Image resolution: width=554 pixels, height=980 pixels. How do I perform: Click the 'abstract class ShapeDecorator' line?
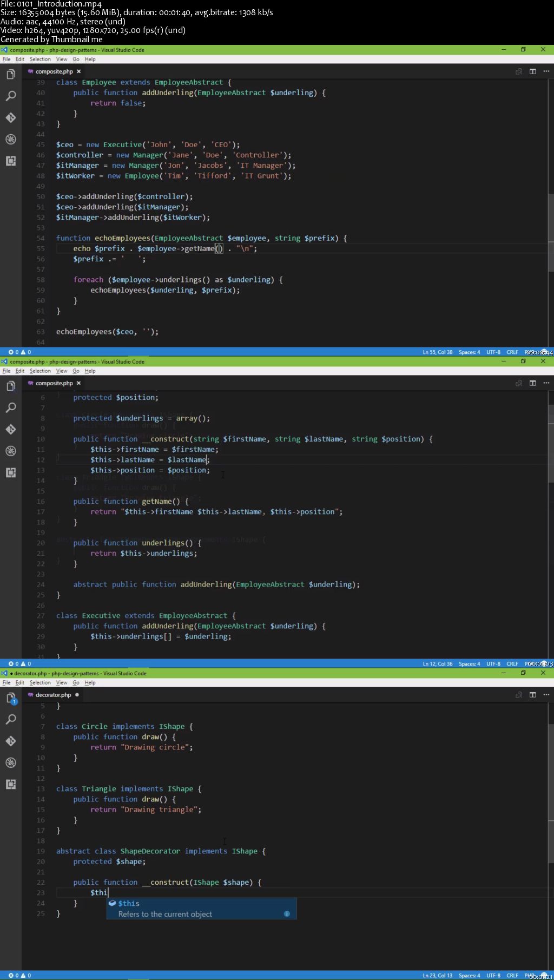coord(161,851)
